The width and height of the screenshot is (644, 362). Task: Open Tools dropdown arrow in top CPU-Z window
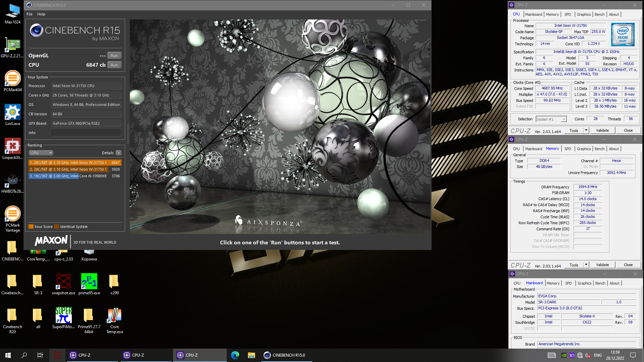click(x=586, y=131)
